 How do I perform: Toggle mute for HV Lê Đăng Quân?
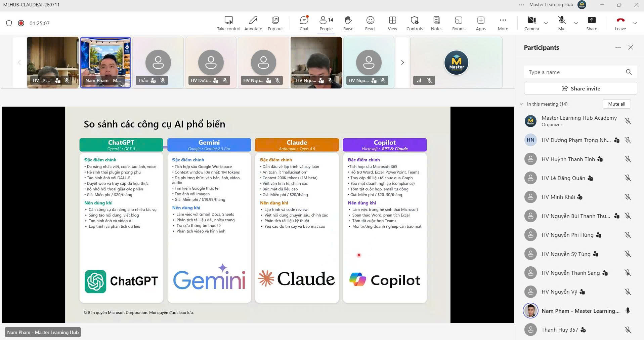coord(628,178)
